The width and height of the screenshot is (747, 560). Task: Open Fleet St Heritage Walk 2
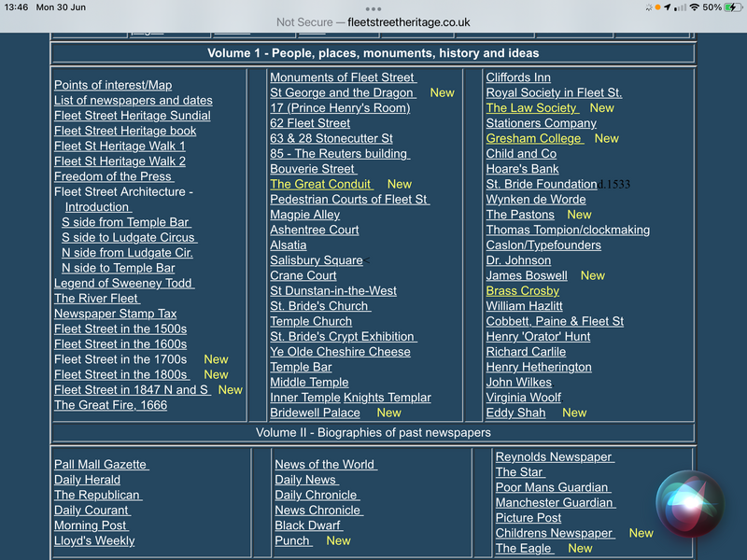coord(120,161)
